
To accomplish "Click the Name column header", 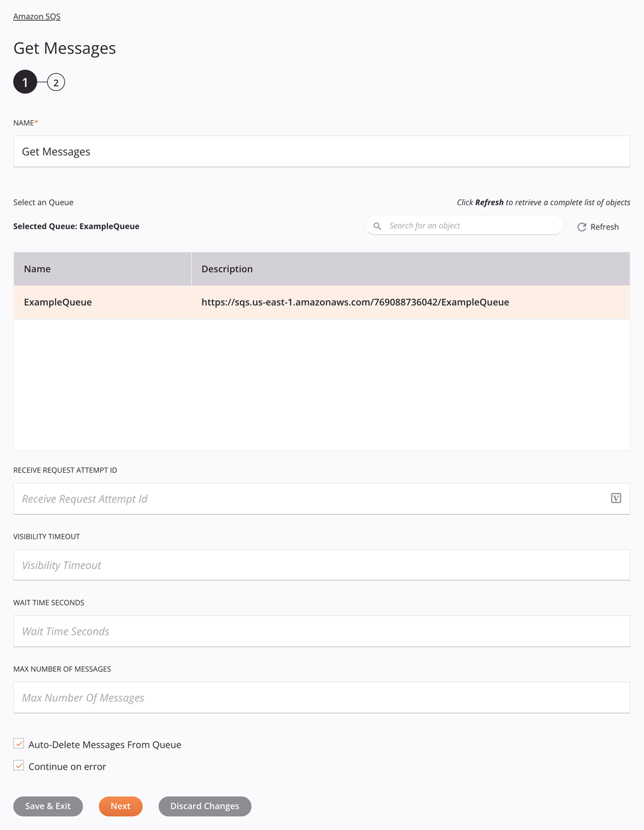I will click(102, 269).
